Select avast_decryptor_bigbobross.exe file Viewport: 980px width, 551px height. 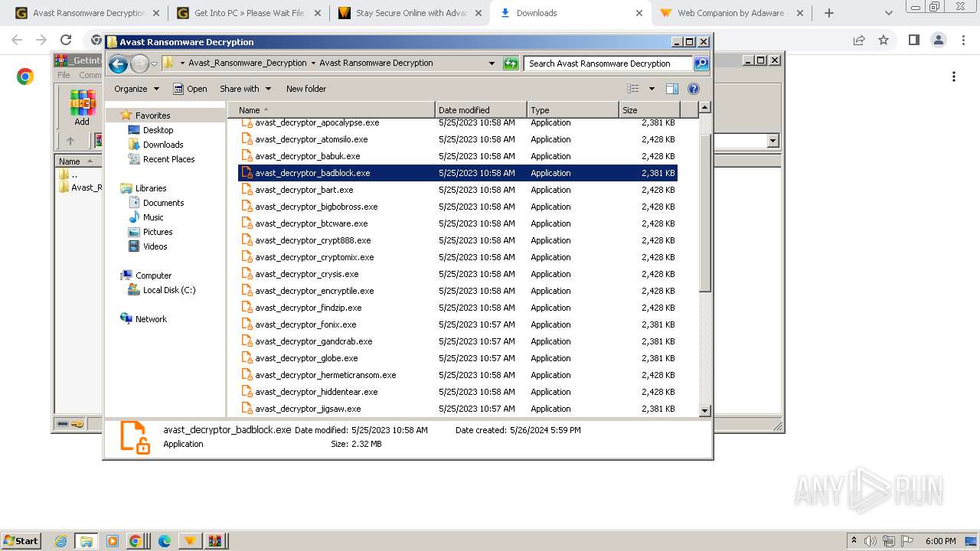[458, 207]
